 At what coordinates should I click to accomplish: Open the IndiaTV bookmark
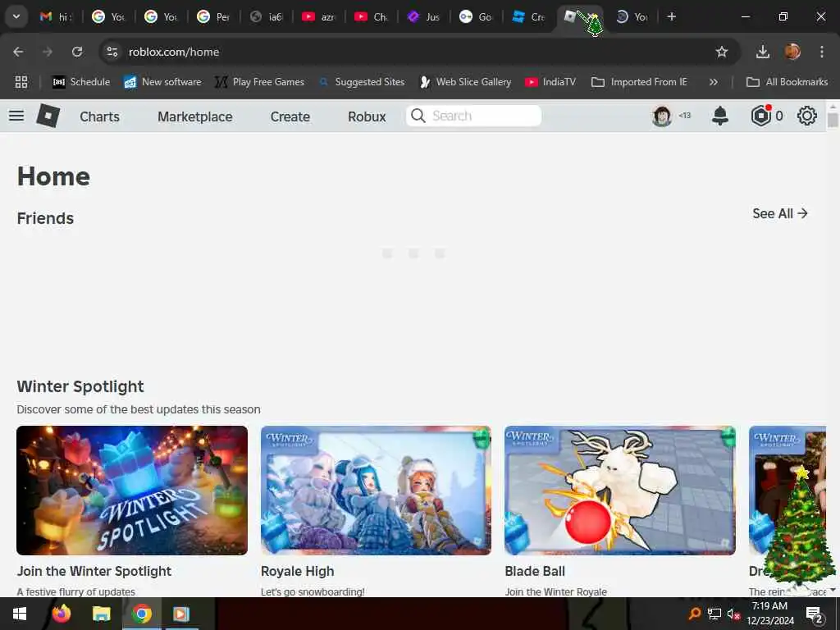click(x=550, y=82)
